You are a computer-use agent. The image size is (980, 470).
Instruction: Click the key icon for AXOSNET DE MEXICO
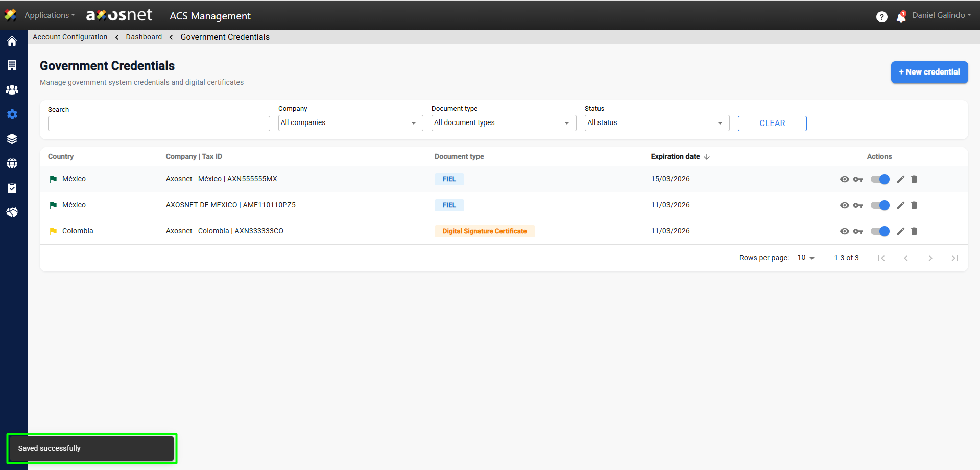[858, 205]
